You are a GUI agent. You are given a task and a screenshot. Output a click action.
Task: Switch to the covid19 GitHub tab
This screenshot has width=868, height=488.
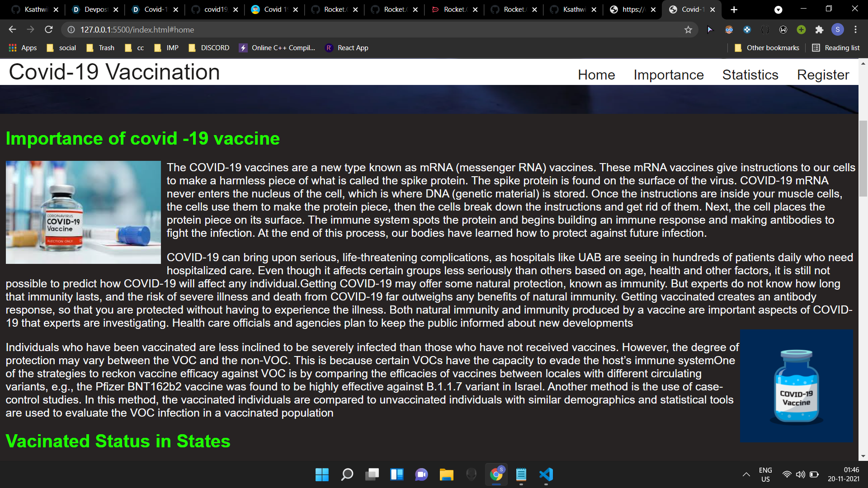click(x=215, y=9)
